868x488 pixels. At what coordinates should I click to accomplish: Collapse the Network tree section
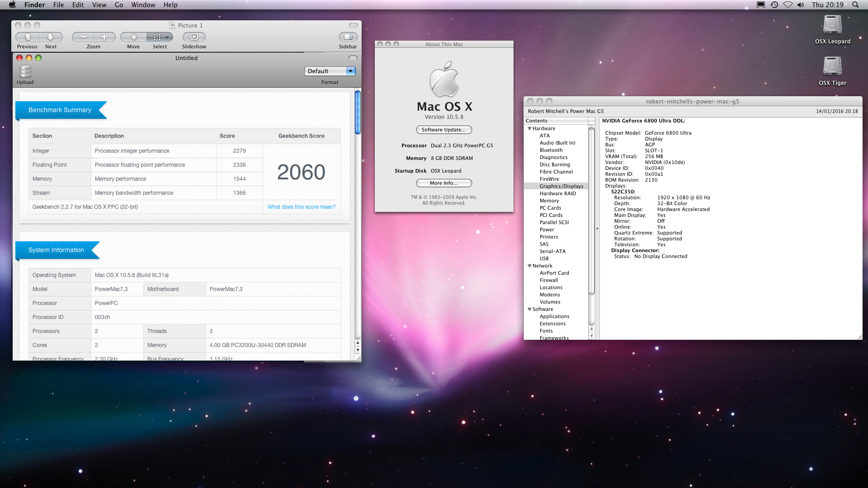coord(529,266)
